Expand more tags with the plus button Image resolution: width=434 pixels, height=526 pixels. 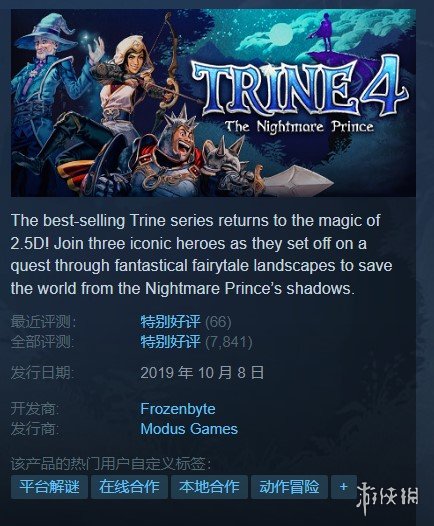tap(343, 486)
